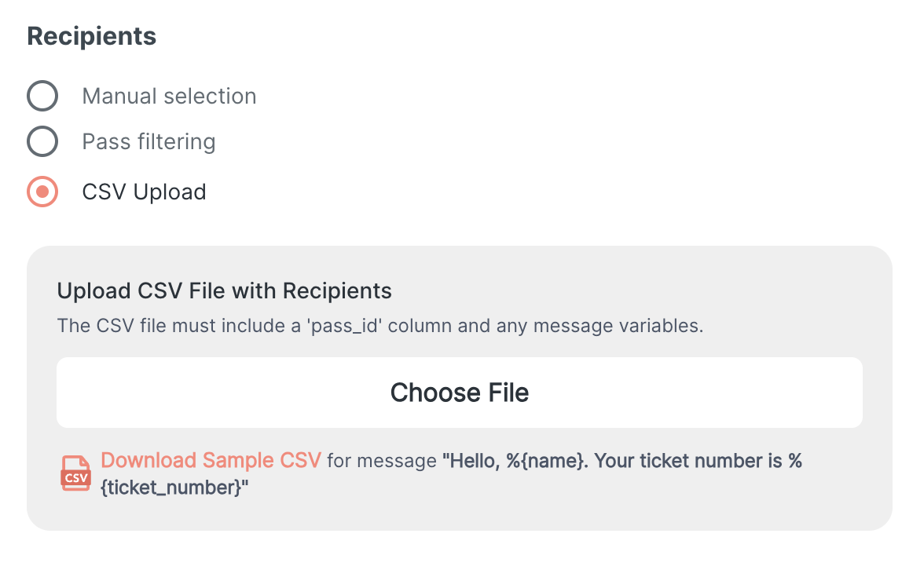The height and width of the screenshot is (570, 924).
Task: Click the phrase 'Your ticket number is'
Action: (688, 461)
